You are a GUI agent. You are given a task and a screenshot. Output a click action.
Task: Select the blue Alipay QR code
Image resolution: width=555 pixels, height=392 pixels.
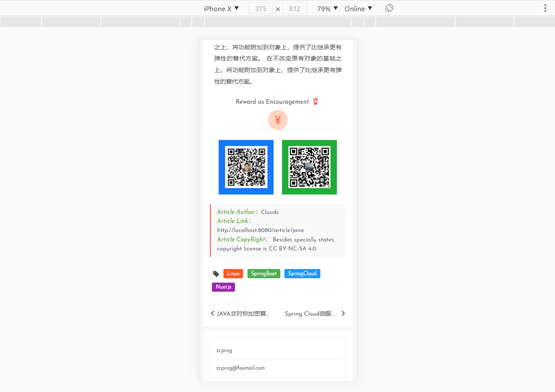tap(246, 167)
